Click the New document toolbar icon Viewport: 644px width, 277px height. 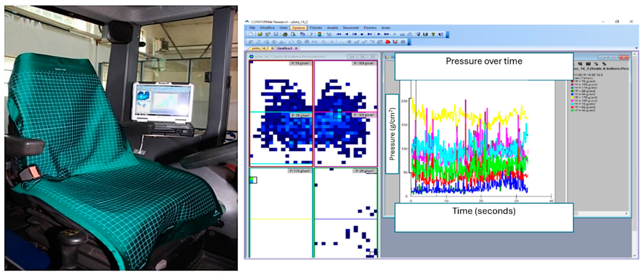click(250, 34)
